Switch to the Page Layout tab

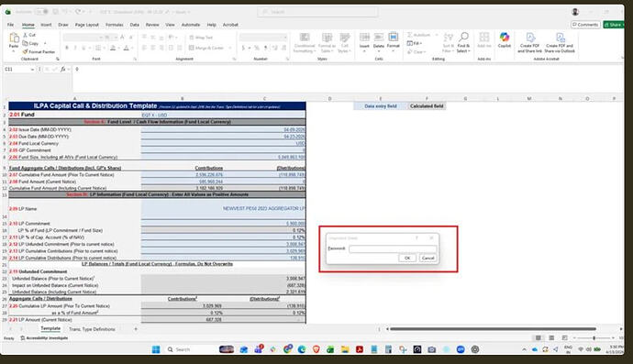[x=87, y=25]
